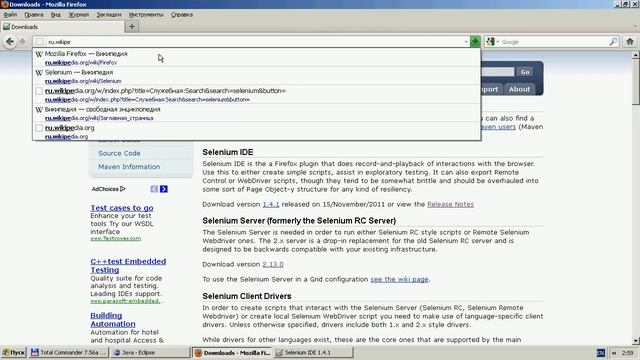Click the AdChoices next ad arrow

click(164, 189)
